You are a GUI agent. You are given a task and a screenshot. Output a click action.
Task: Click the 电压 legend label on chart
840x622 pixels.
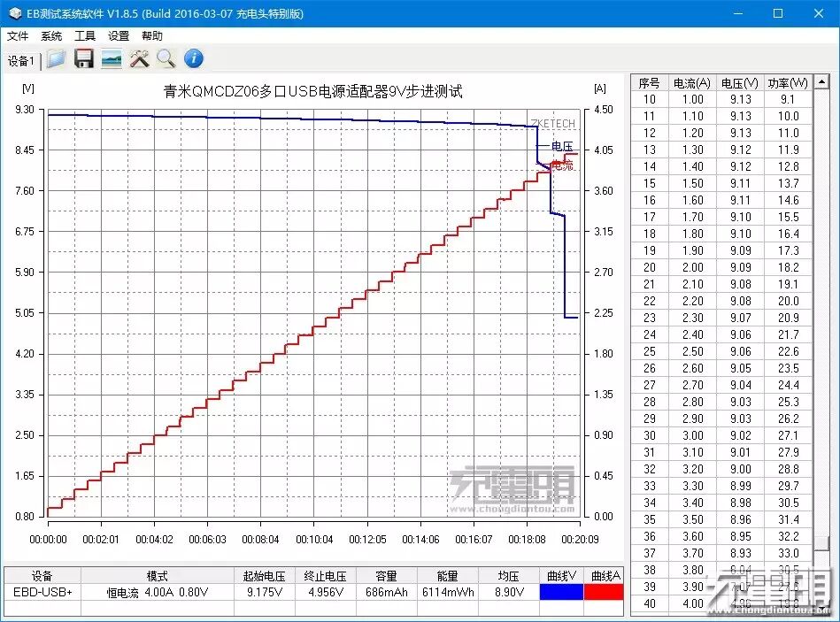pos(562,146)
